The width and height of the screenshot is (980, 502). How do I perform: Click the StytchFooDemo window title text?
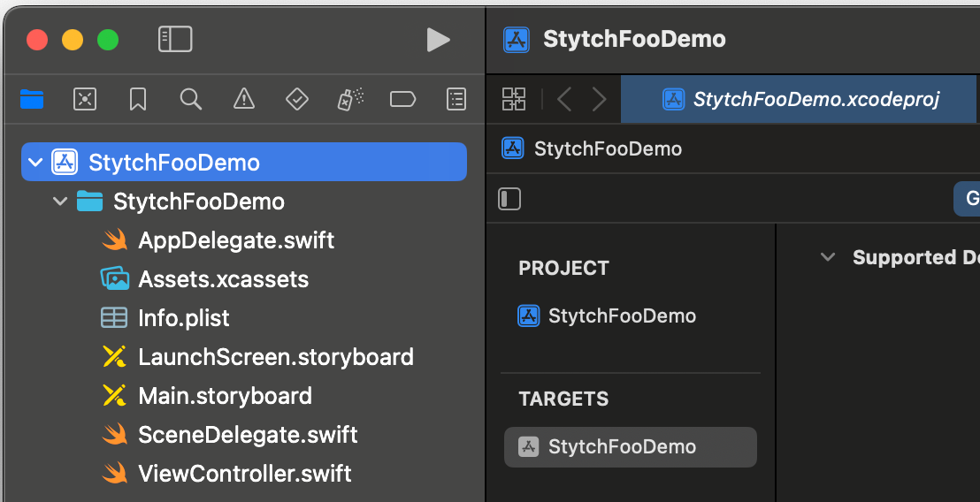click(634, 39)
